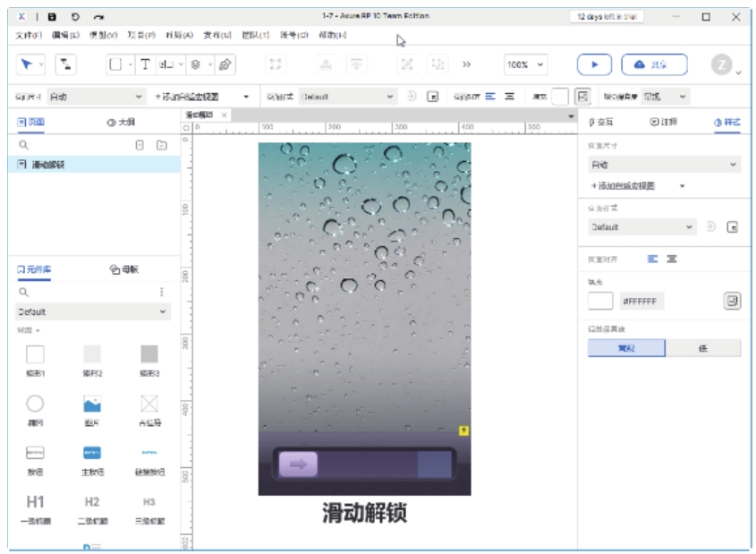Click the preview play button
Image resolution: width=756 pixels, height=554 pixels.
pos(593,64)
